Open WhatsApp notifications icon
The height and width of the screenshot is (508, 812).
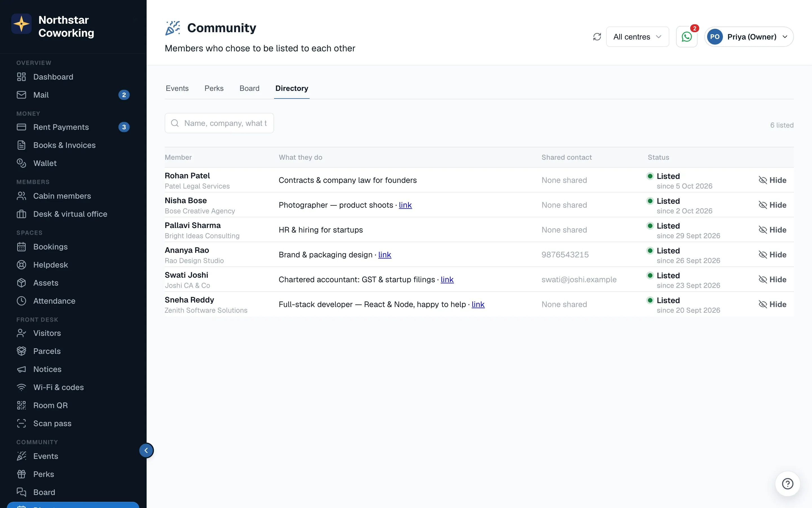[x=687, y=37]
